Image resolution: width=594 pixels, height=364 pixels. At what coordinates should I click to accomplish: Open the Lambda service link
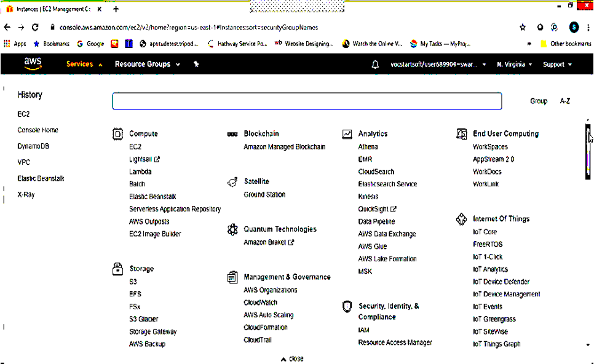pos(140,172)
